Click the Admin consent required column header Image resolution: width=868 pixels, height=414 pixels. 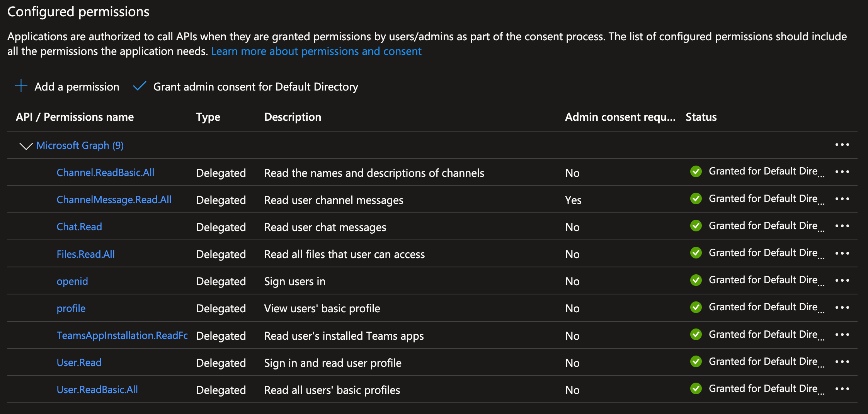pos(620,117)
